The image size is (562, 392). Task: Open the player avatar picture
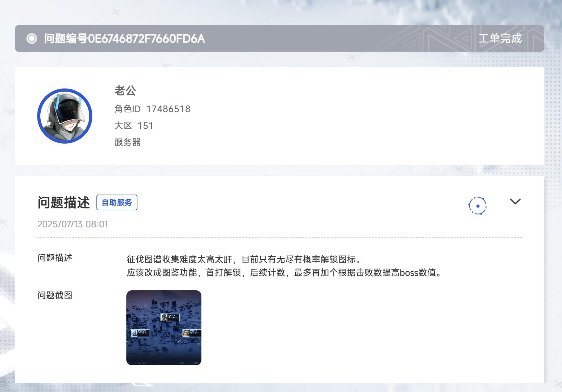point(65,116)
